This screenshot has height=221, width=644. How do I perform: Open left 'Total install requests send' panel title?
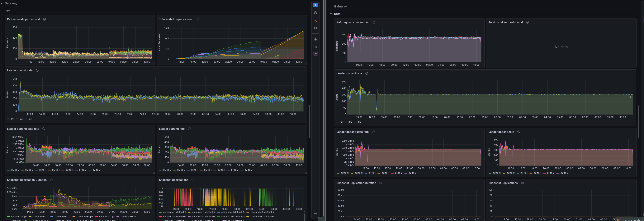[x=176, y=19]
